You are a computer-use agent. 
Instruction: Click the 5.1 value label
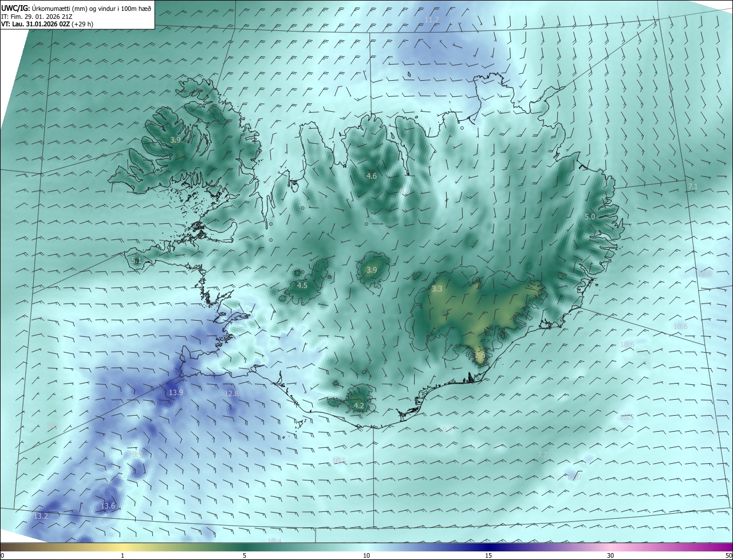[136, 261]
